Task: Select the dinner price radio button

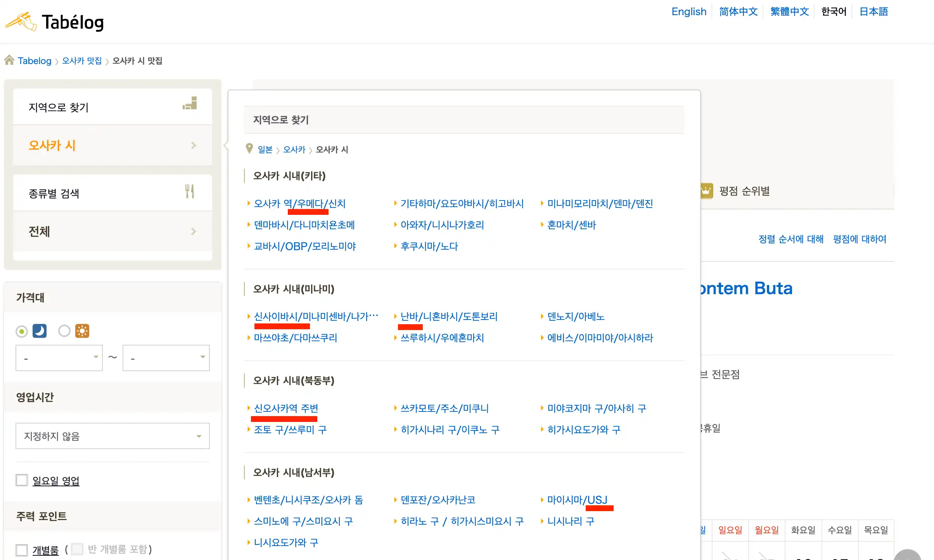Action: [22, 331]
